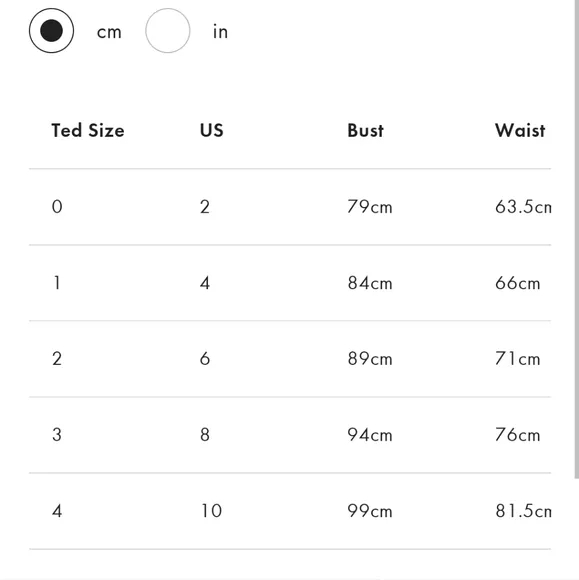Click the 66cm waist value

click(518, 283)
